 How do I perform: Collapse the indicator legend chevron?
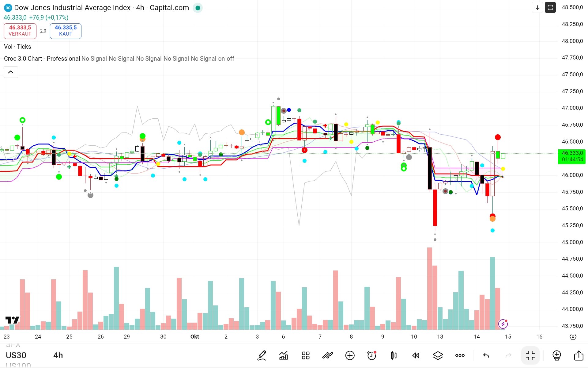(x=11, y=72)
